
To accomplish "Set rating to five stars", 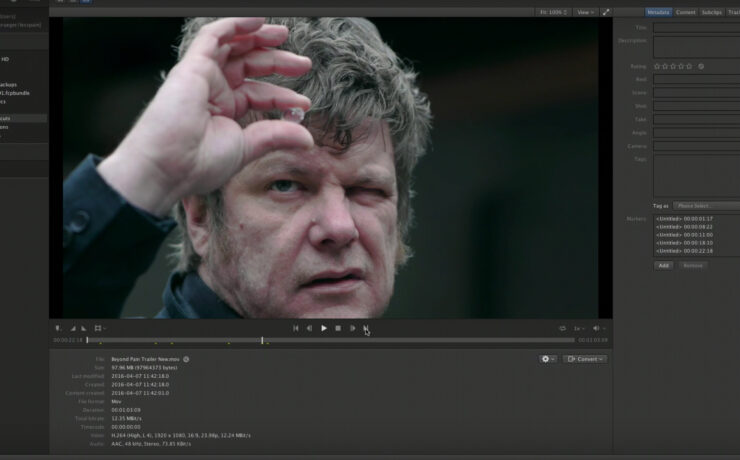I will tap(689, 67).
